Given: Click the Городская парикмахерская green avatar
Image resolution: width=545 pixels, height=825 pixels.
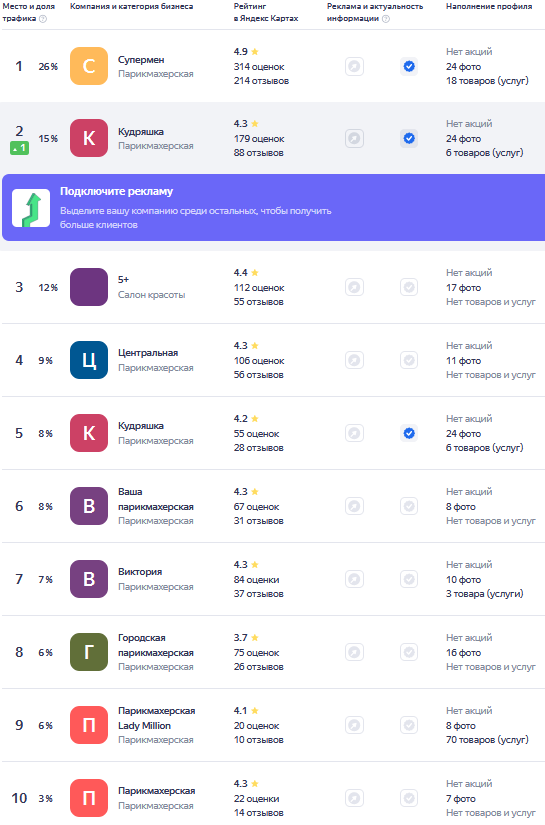Looking at the screenshot, I should coord(89,652).
